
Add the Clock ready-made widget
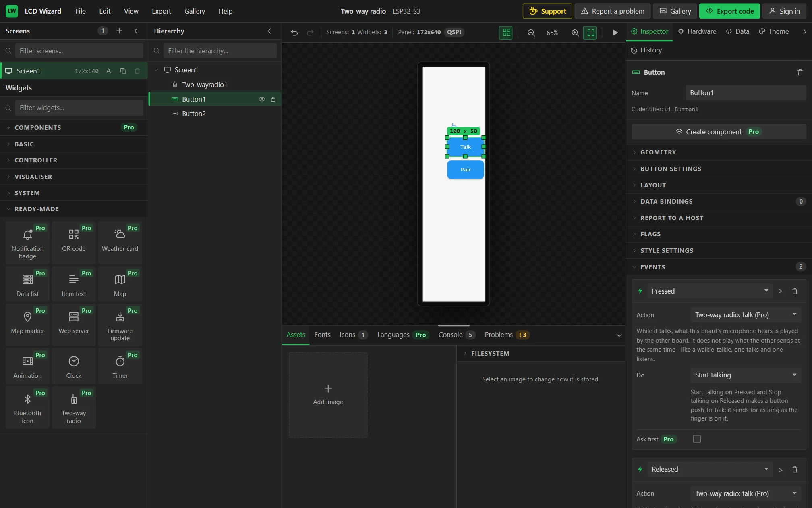tap(74, 366)
